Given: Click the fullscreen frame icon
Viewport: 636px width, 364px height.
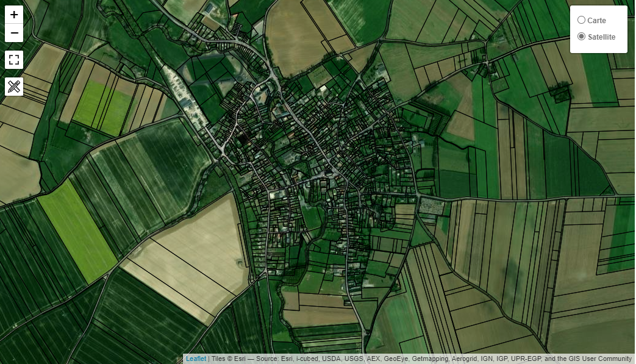Looking at the screenshot, I should coord(13,59).
